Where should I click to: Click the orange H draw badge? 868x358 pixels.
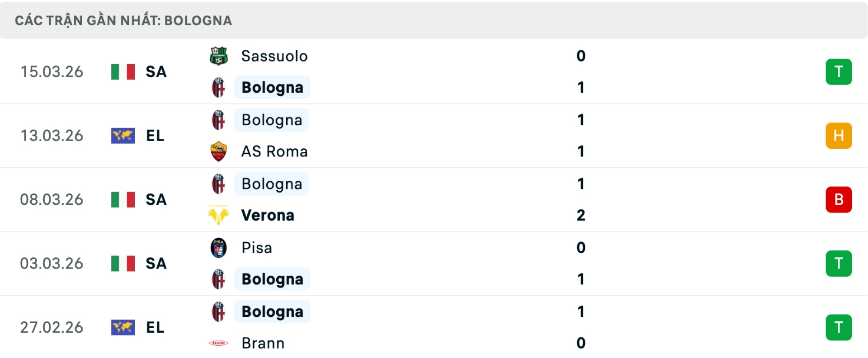pos(838,136)
